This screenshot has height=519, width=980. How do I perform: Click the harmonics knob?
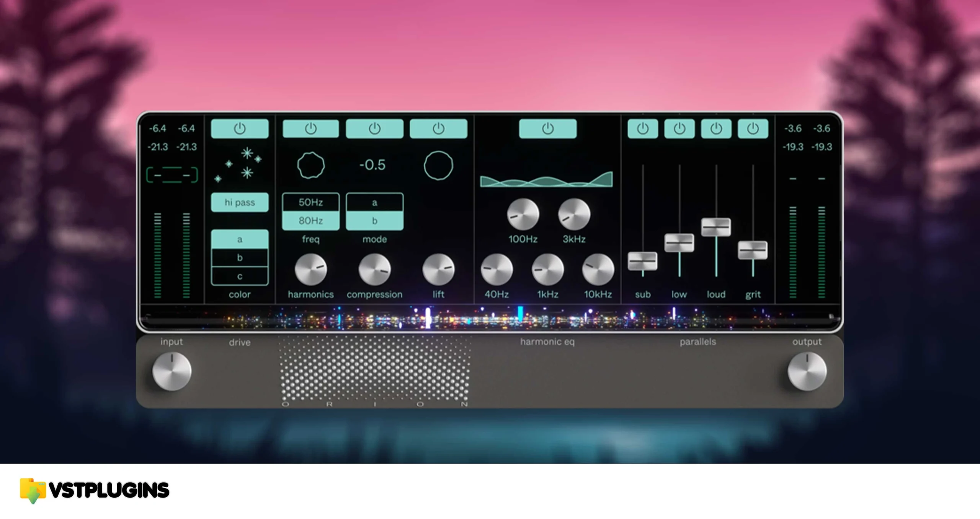click(x=310, y=269)
